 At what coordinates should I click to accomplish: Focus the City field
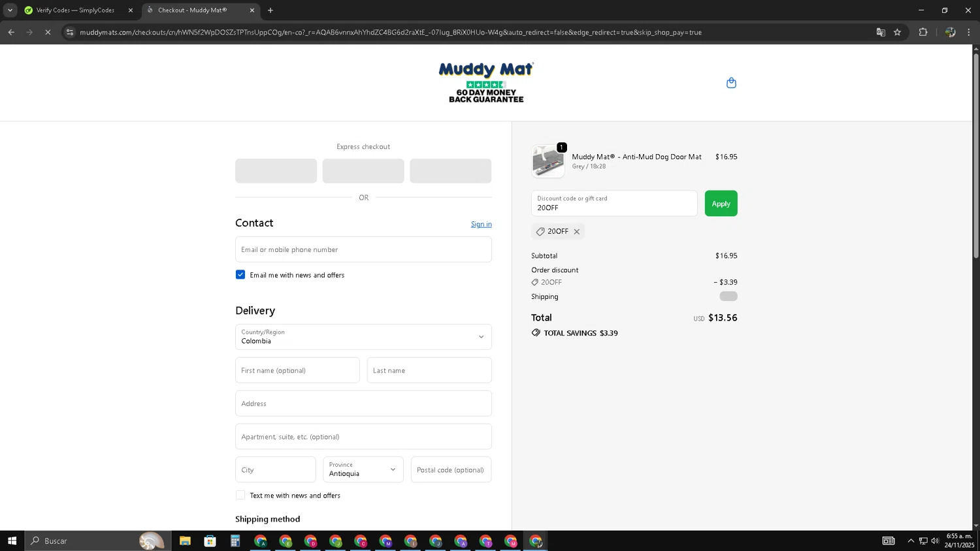coord(276,469)
